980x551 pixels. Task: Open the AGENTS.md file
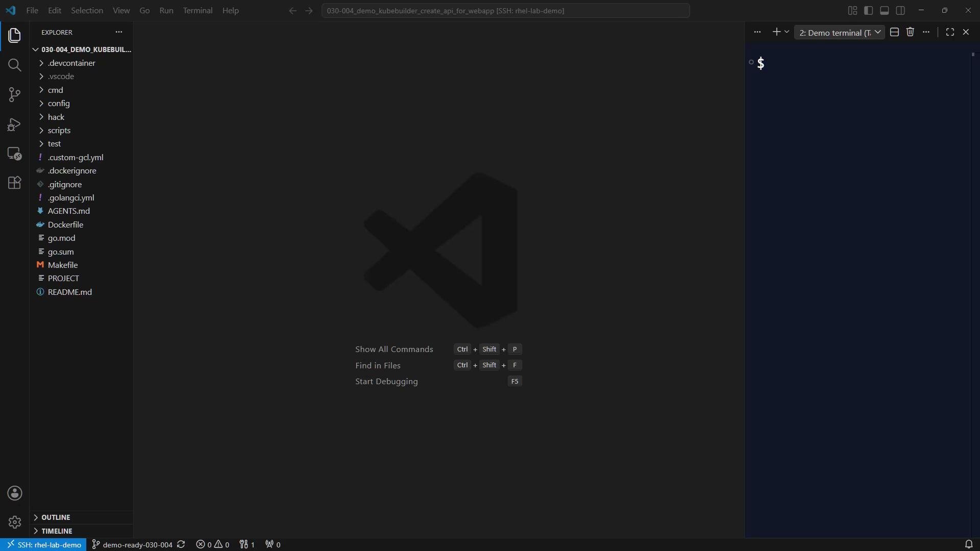pyautogui.click(x=82, y=211)
